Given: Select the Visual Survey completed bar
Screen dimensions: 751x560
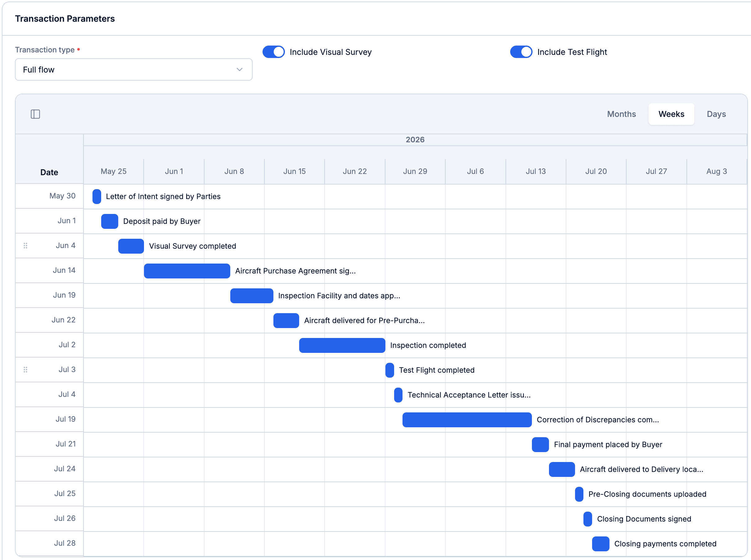Looking at the screenshot, I should tap(131, 246).
